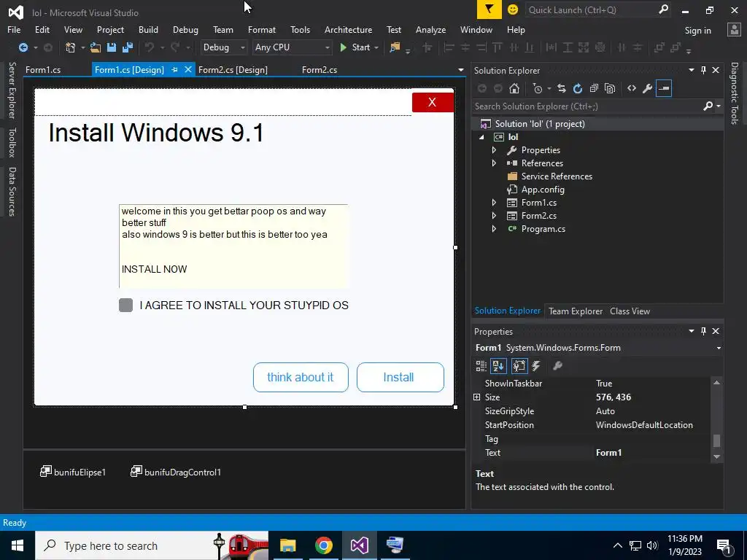Click the Install button on the form
747x560 pixels.
click(400, 377)
